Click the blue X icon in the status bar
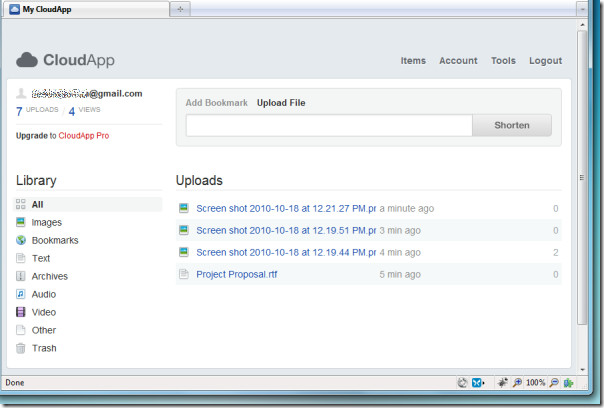Image resolution: width=604 pixels, height=408 pixels. (x=478, y=382)
